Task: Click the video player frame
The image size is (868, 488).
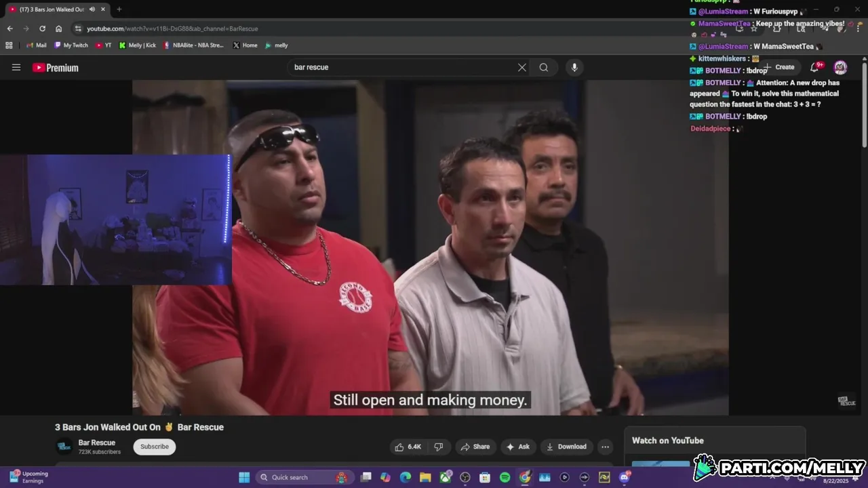Action: [x=431, y=247]
